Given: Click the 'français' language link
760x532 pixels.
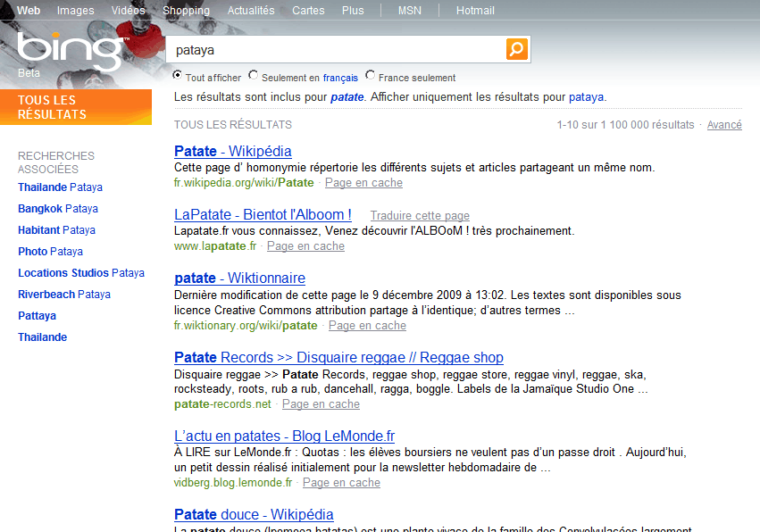Looking at the screenshot, I should [340, 78].
